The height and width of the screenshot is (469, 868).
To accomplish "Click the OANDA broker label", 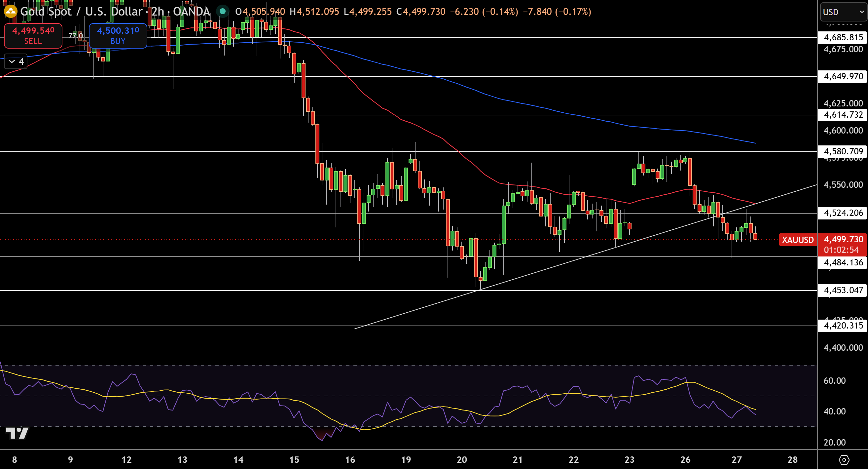I will (x=191, y=12).
